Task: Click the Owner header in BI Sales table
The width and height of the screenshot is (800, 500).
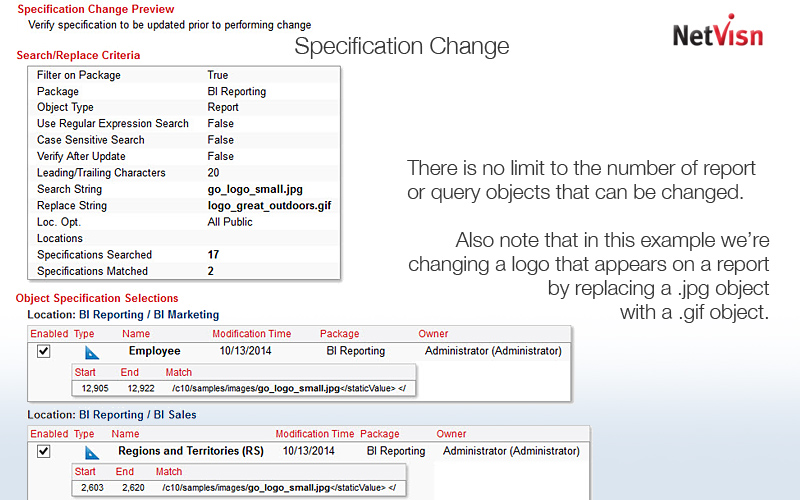Action: coord(451,434)
